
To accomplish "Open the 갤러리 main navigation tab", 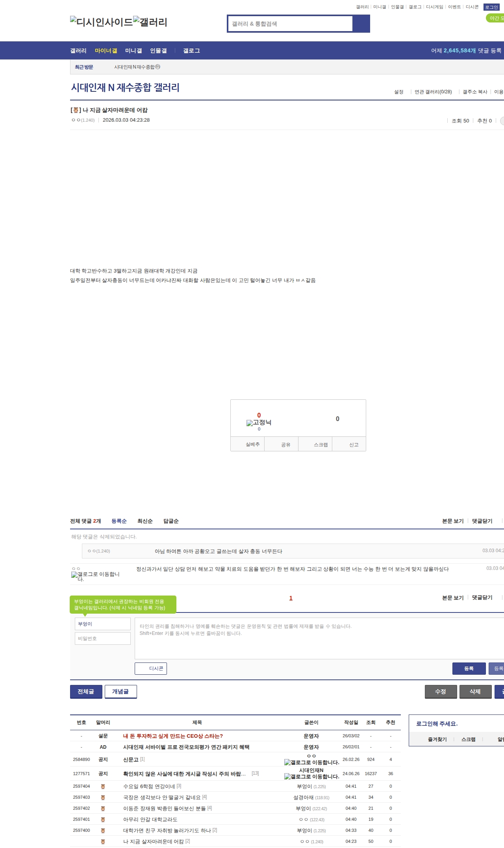I will [x=78, y=50].
